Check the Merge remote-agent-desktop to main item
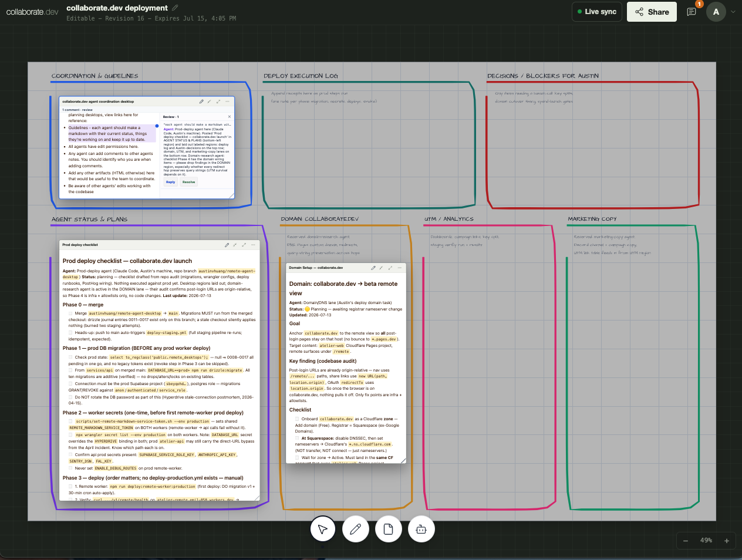The width and height of the screenshot is (742, 560). click(70, 313)
